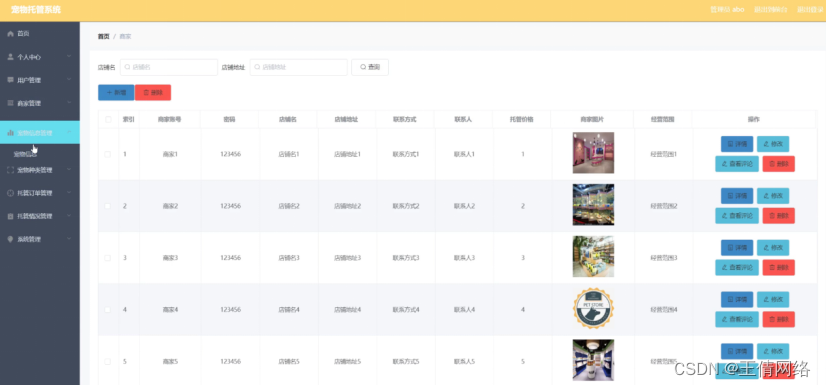Image resolution: width=826 pixels, height=387 pixels.
Task: Click the person icon for 个人中心
Action: (x=10, y=57)
